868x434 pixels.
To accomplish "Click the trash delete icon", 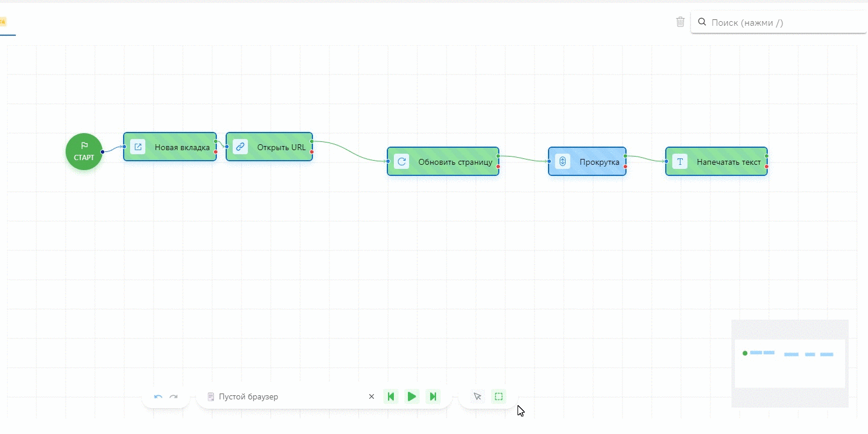I will 680,22.
